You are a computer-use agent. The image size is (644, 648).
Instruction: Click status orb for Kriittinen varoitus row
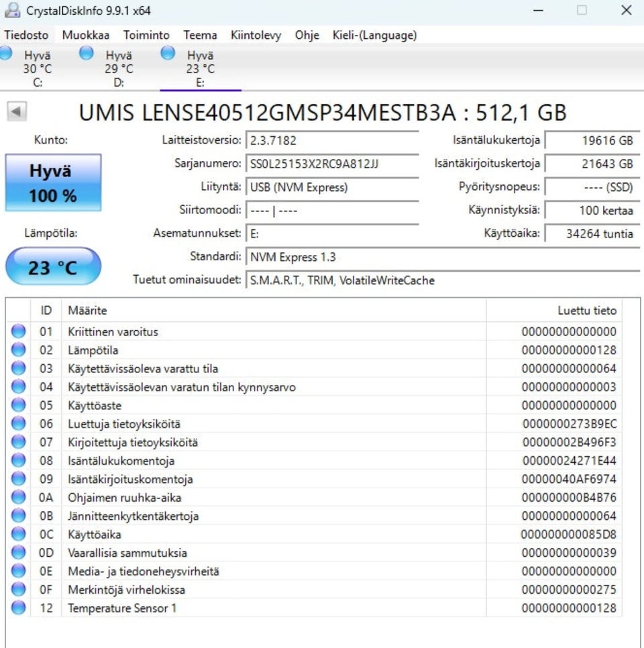(18, 331)
